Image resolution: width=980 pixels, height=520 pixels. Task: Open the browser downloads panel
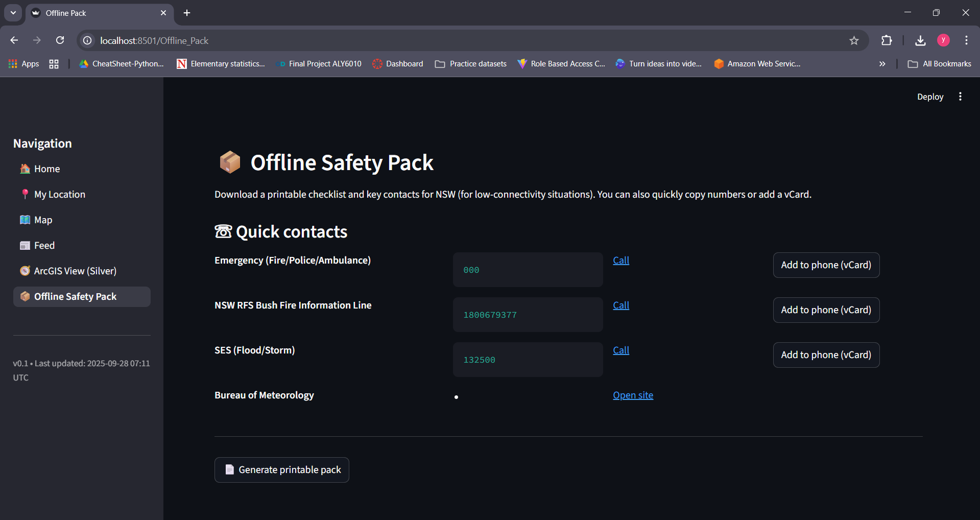[920, 40]
